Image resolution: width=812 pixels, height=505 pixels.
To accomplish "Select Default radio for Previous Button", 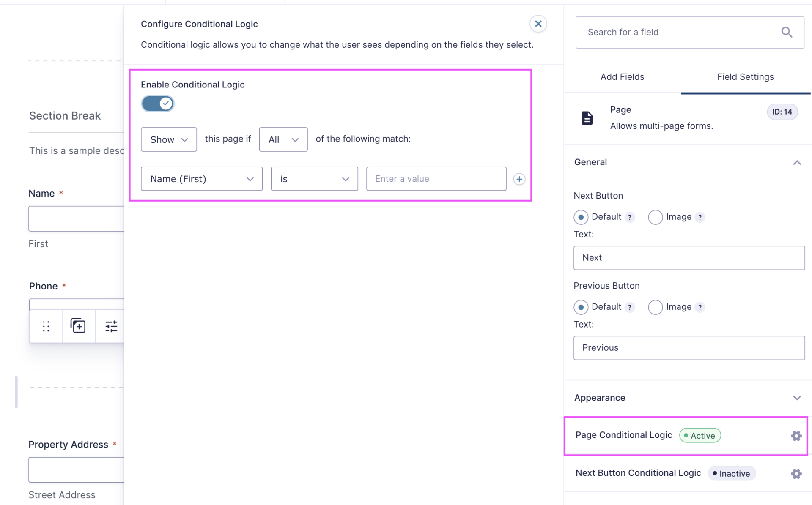I will (581, 307).
